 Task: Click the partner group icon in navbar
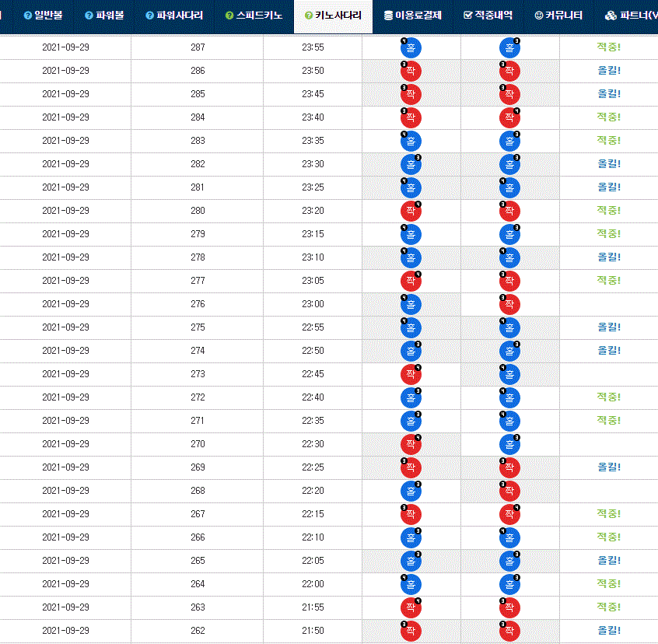[x=611, y=16]
